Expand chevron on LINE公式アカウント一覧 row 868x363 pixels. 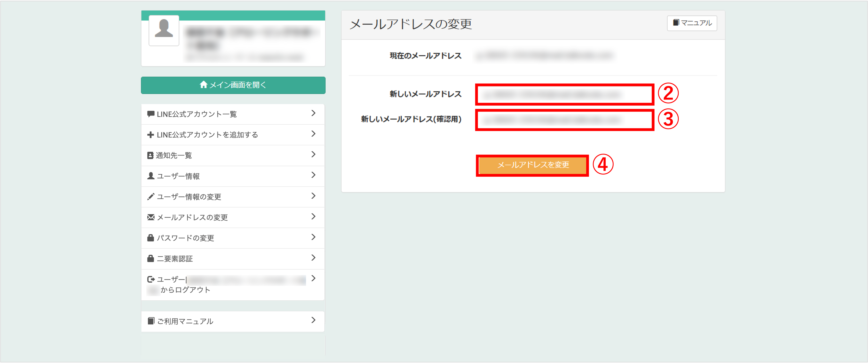313,113
